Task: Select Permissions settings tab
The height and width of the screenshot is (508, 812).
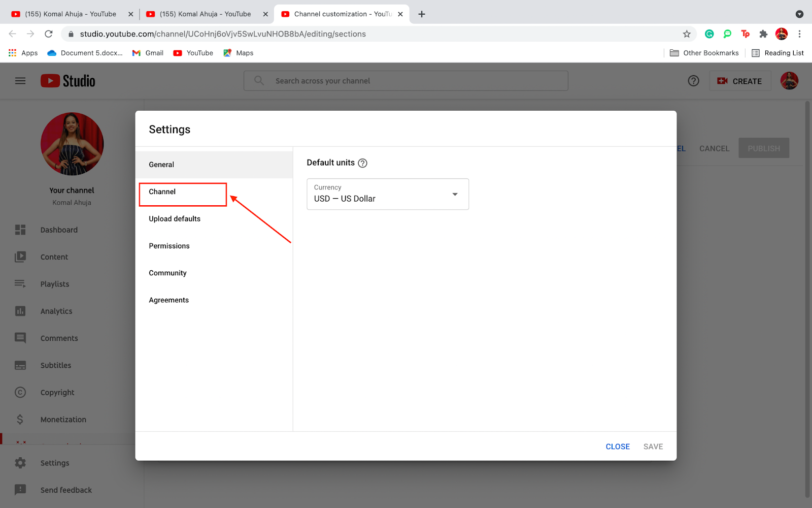Action: click(x=214, y=246)
